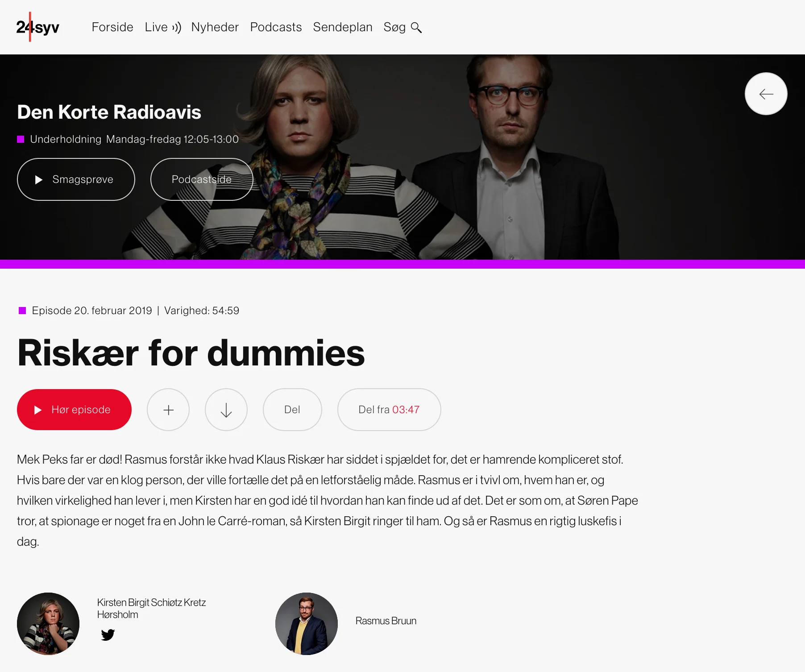
Task: Click the Rasmus Bruun name link
Action: pos(386,621)
